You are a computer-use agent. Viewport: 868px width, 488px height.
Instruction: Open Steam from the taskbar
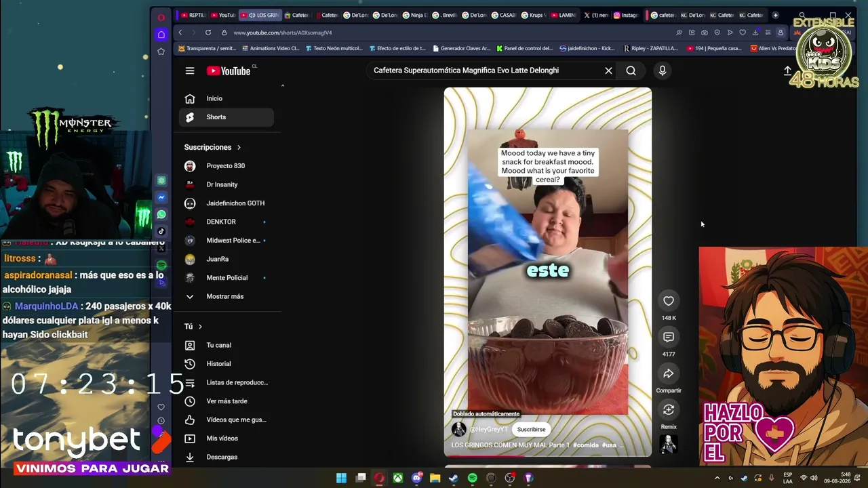pos(454,478)
